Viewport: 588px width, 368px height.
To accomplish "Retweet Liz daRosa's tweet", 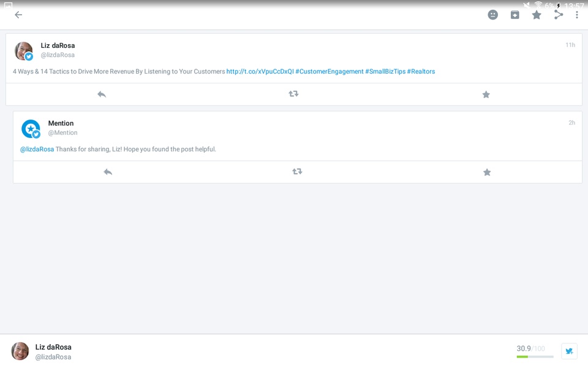I will pos(293,94).
